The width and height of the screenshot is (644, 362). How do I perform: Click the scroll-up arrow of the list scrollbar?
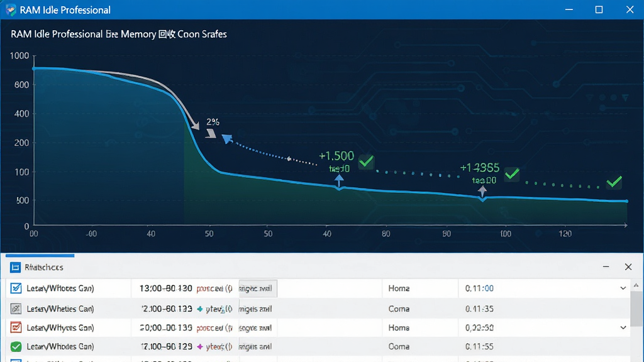pyautogui.click(x=636, y=285)
